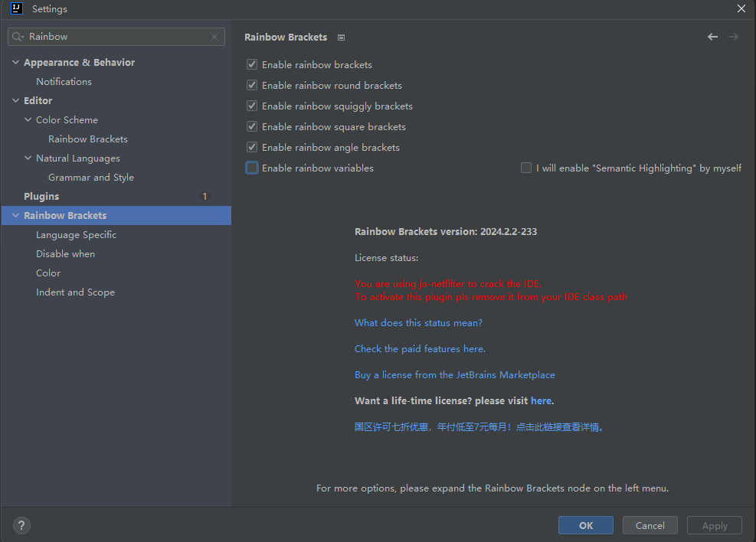Collapse the Color Scheme tree node
756x542 pixels.
tap(28, 120)
